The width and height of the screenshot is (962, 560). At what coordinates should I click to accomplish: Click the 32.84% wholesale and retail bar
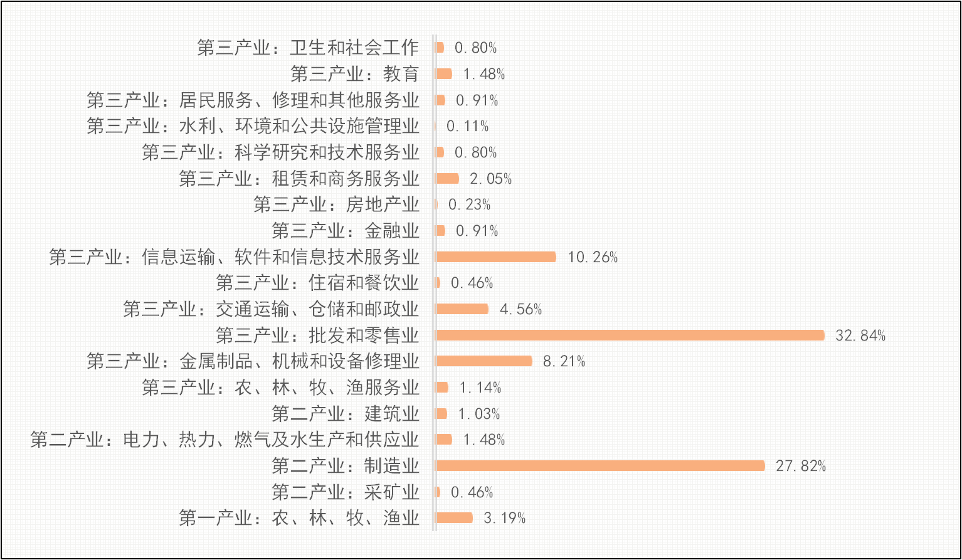[630, 335]
